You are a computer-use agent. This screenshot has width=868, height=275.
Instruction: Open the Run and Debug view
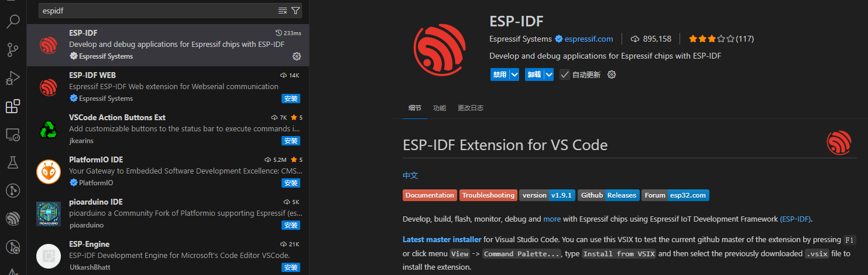(x=13, y=78)
